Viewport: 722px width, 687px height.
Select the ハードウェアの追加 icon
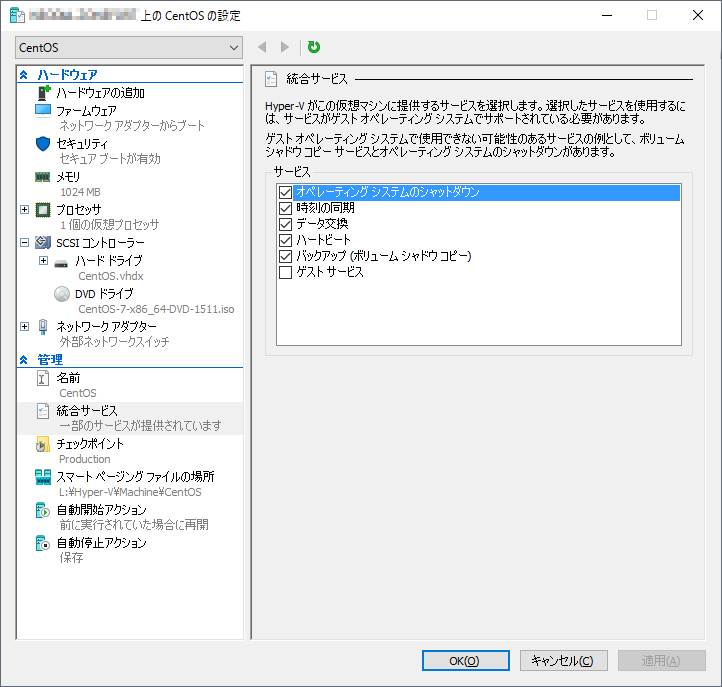point(43,93)
